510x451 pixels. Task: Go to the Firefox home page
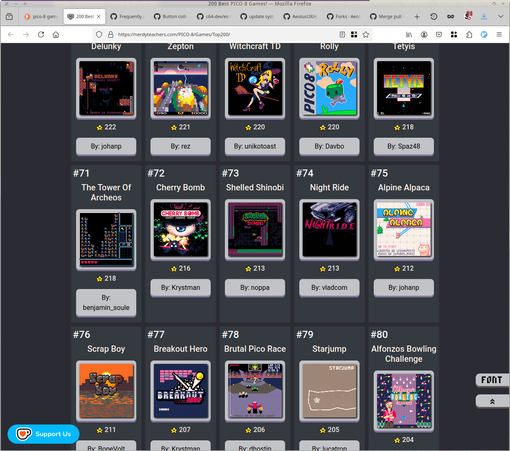tap(56, 34)
